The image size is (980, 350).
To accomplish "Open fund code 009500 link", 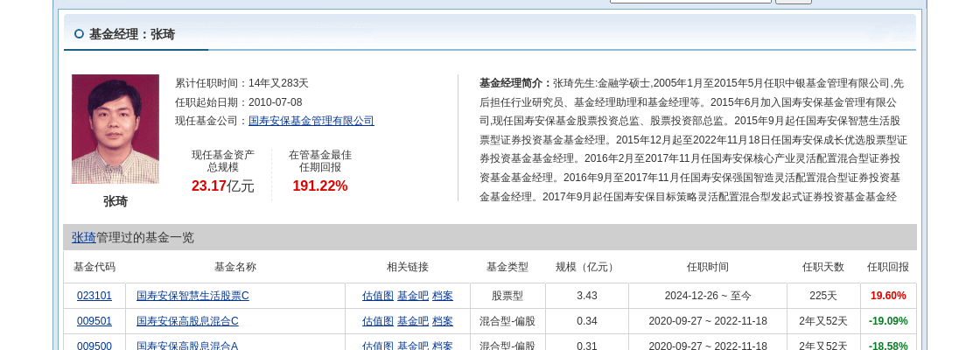I will pos(94,346).
